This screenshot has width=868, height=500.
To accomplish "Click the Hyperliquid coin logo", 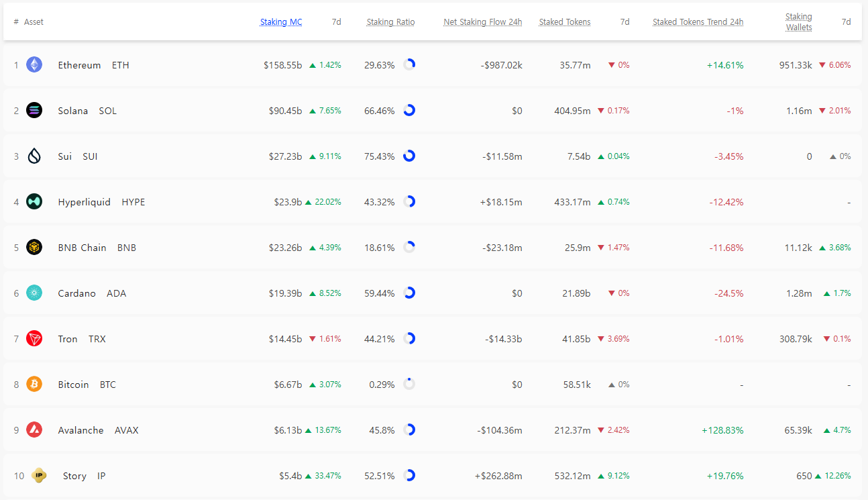I will [34, 201].
